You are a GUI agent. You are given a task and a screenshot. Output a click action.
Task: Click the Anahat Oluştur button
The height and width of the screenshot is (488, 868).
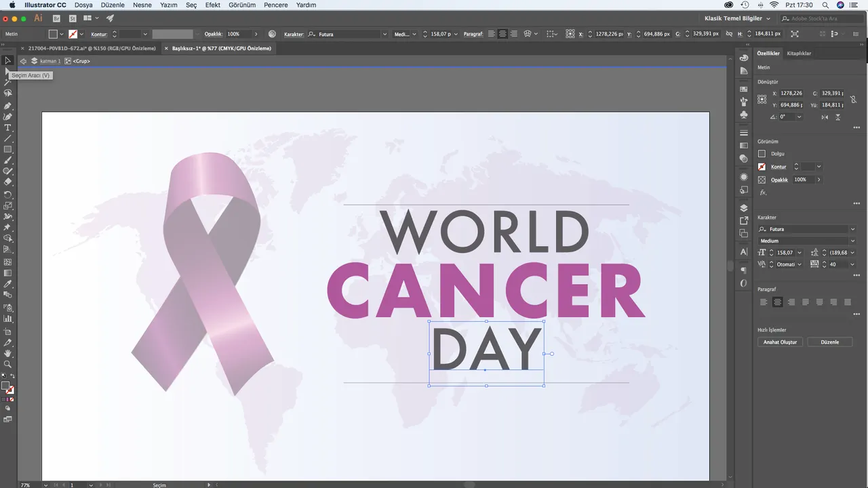tap(781, 342)
